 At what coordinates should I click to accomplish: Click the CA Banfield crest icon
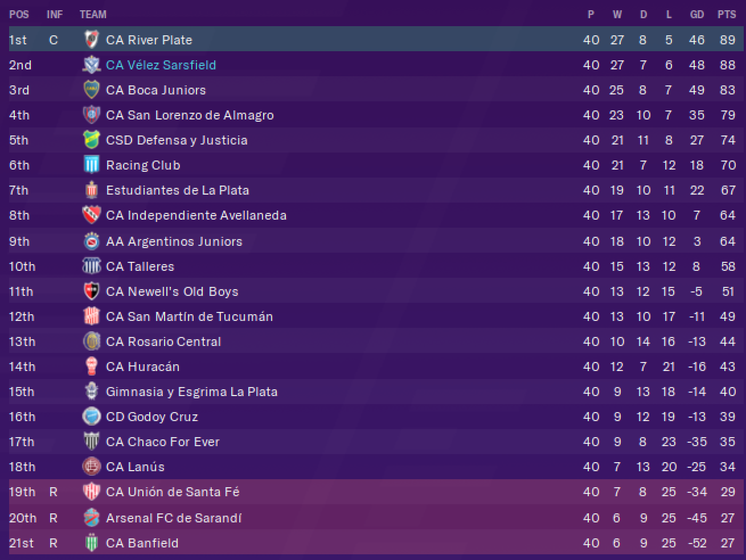[x=91, y=543]
